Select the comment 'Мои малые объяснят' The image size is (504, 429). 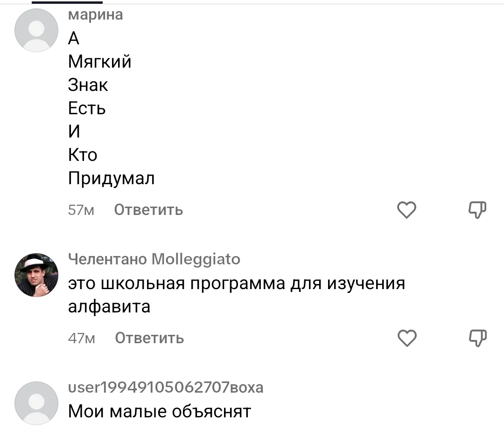160,411
